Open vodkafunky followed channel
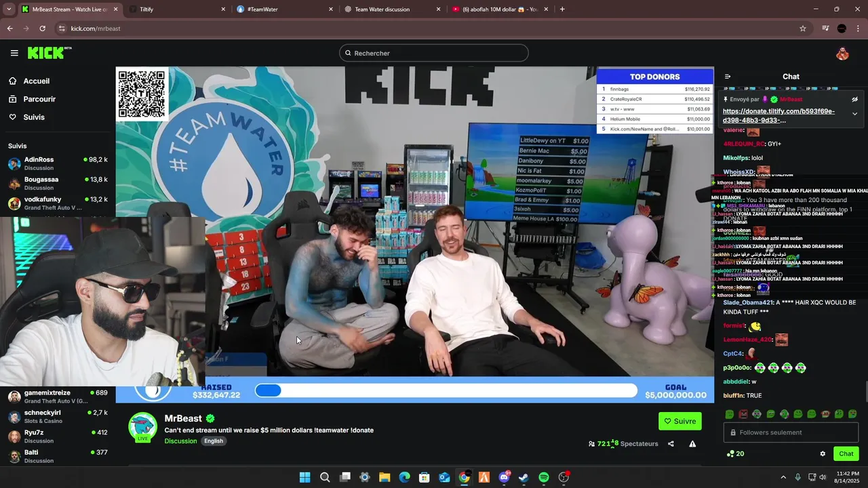868x488 pixels. pyautogui.click(x=58, y=203)
